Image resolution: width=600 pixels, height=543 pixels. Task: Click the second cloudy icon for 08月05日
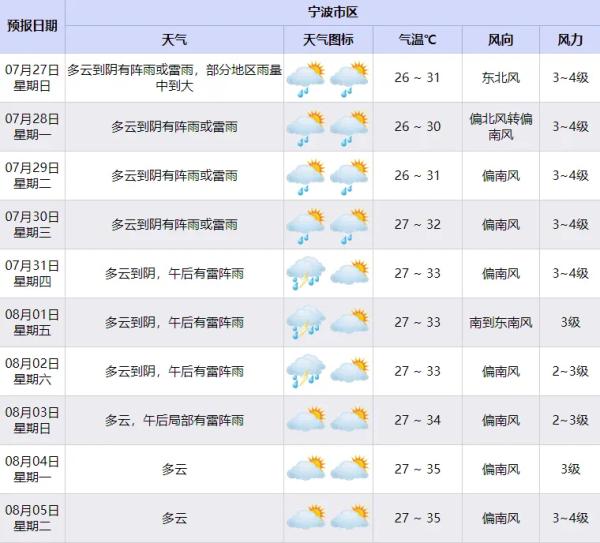[349, 517]
